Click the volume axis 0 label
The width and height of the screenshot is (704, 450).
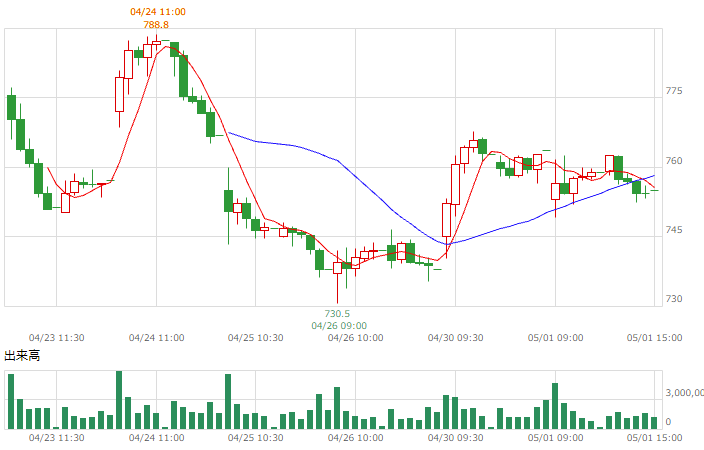click(x=668, y=422)
